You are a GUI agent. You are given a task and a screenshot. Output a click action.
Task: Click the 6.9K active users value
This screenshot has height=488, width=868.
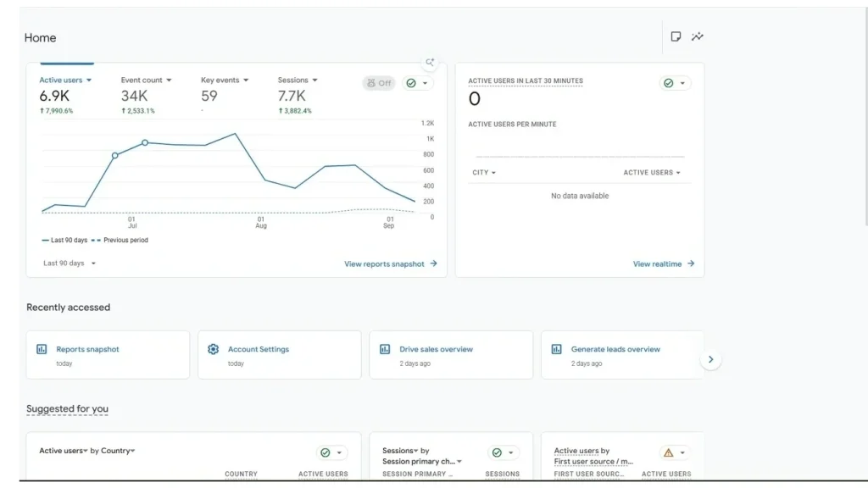tap(54, 96)
